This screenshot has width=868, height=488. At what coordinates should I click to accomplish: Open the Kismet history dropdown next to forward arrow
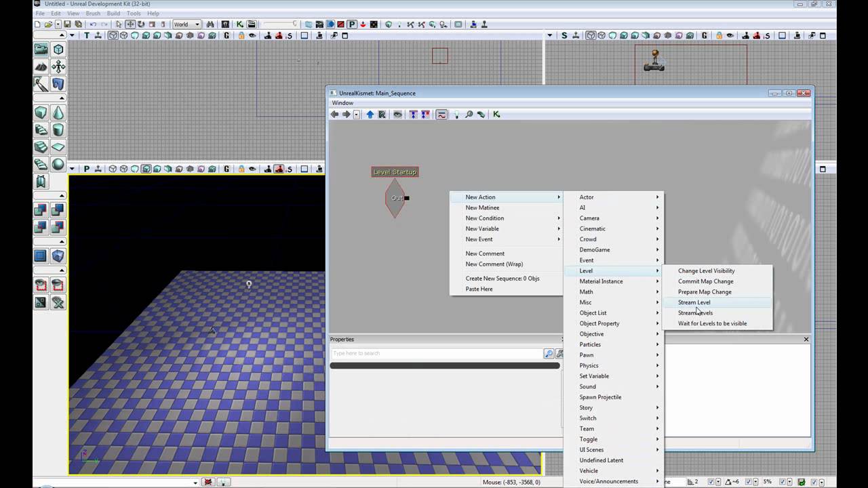[x=356, y=115]
